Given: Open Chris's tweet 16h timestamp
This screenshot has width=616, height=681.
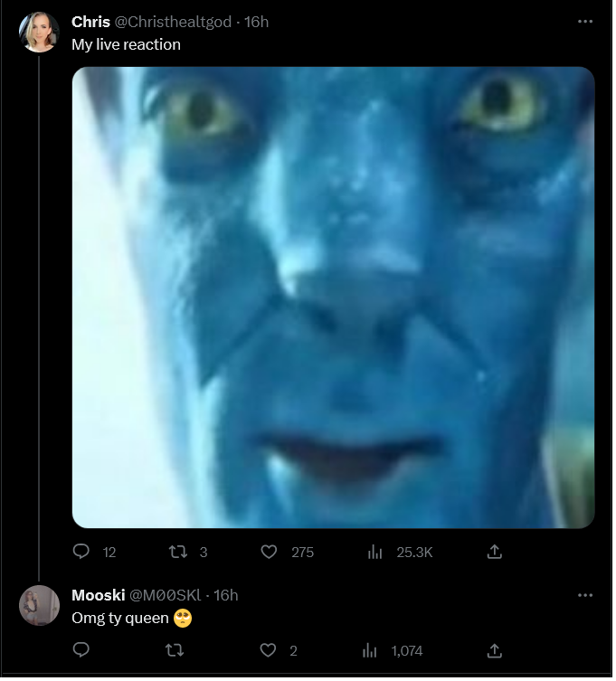Looking at the screenshot, I should (x=256, y=22).
